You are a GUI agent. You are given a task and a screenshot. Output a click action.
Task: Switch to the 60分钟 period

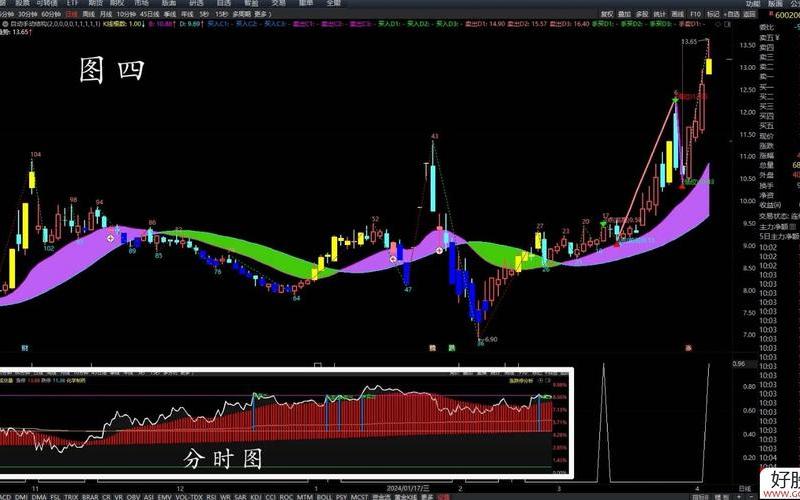(x=51, y=15)
